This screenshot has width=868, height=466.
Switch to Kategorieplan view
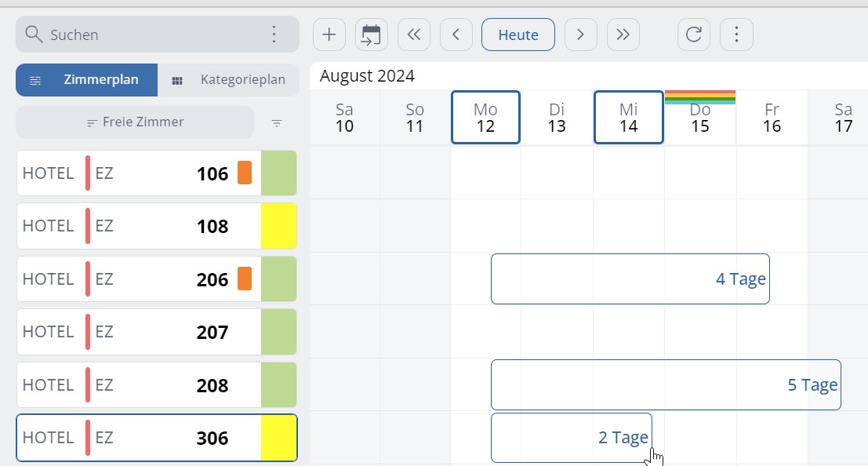click(228, 80)
